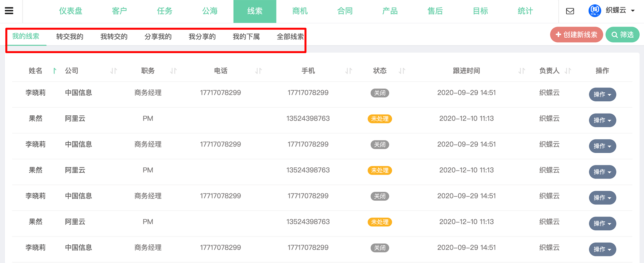Open the 目标 navigation item
This screenshot has width=644, height=263.
click(x=480, y=11)
